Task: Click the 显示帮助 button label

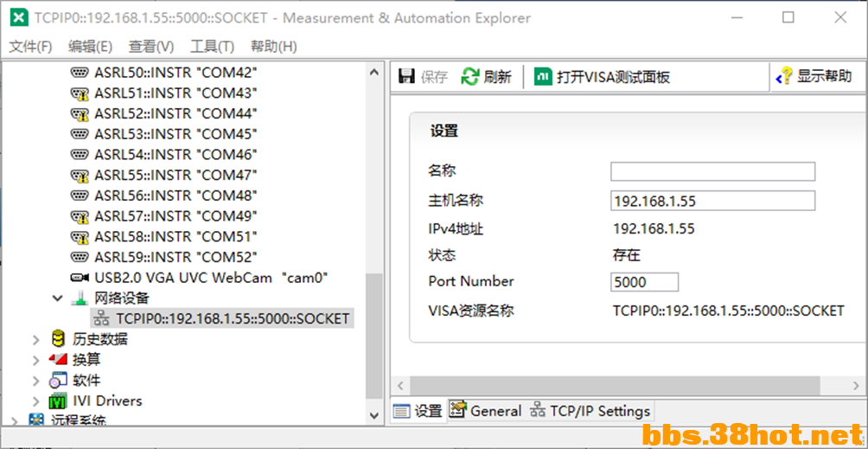Action: (x=824, y=76)
